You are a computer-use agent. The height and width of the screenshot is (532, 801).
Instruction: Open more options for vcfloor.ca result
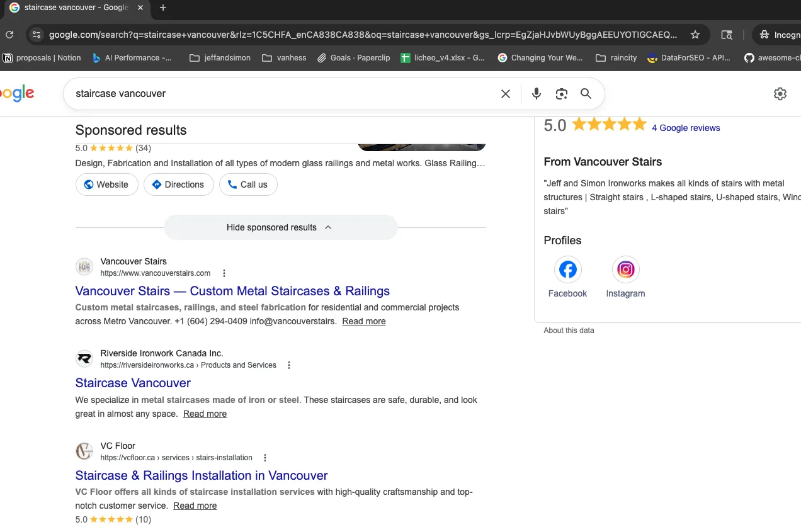coord(265,458)
